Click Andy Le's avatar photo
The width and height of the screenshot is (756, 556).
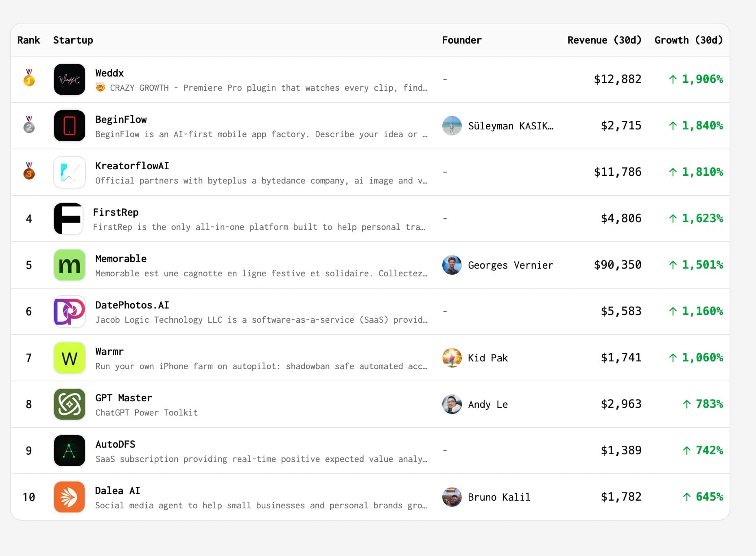click(452, 404)
